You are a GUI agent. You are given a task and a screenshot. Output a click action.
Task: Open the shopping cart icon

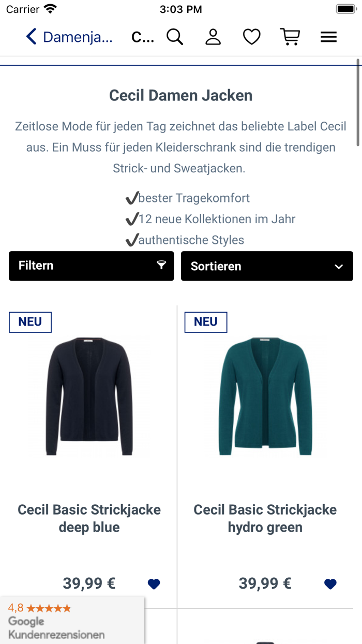tap(290, 37)
